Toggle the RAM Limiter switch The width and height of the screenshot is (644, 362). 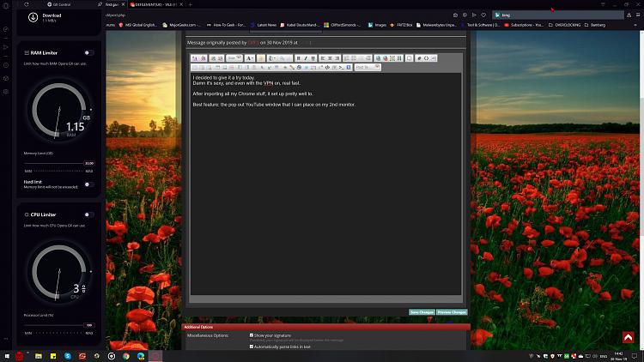[88, 53]
